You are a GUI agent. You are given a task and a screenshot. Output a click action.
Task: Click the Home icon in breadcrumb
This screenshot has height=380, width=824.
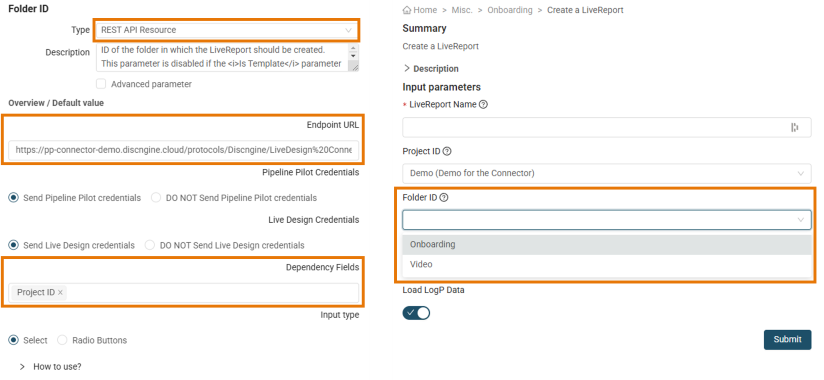coord(407,10)
